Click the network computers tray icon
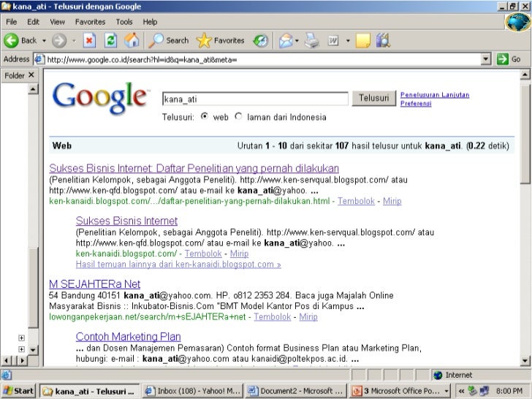Viewport: 532px width, 399px height. click(x=484, y=391)
